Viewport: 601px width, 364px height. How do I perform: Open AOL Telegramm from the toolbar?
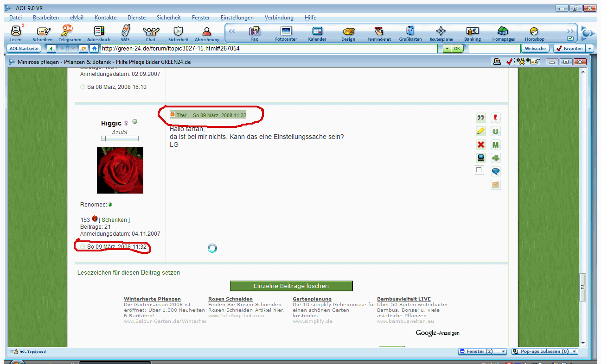(x=69, y=34)
